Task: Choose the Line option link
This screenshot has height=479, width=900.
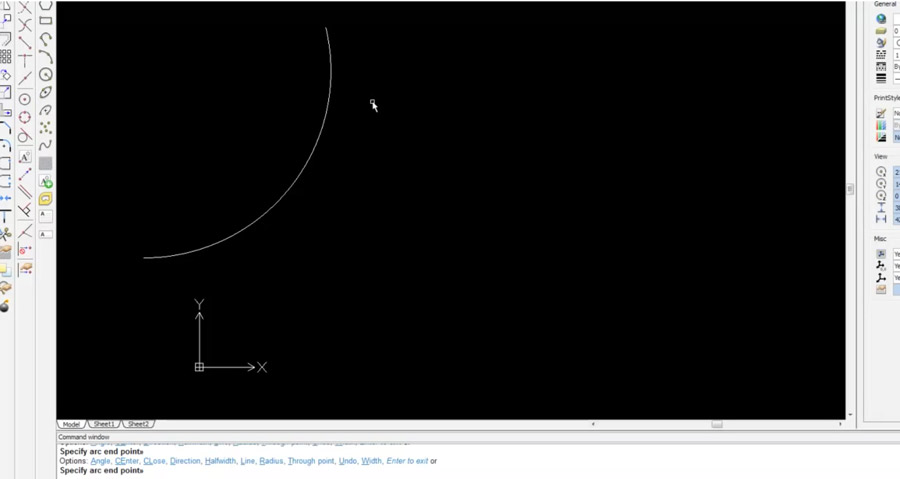Action: click(247, 461)
